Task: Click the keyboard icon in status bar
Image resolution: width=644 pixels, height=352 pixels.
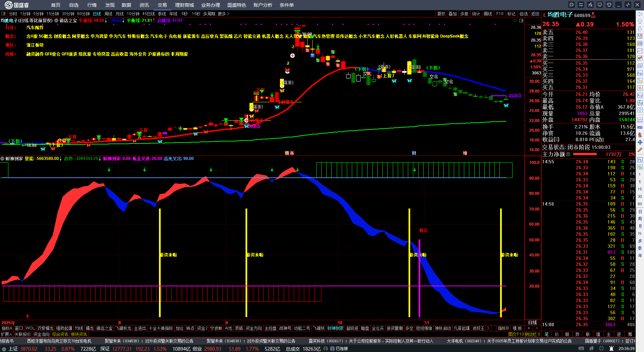Action: click(581, 349)
